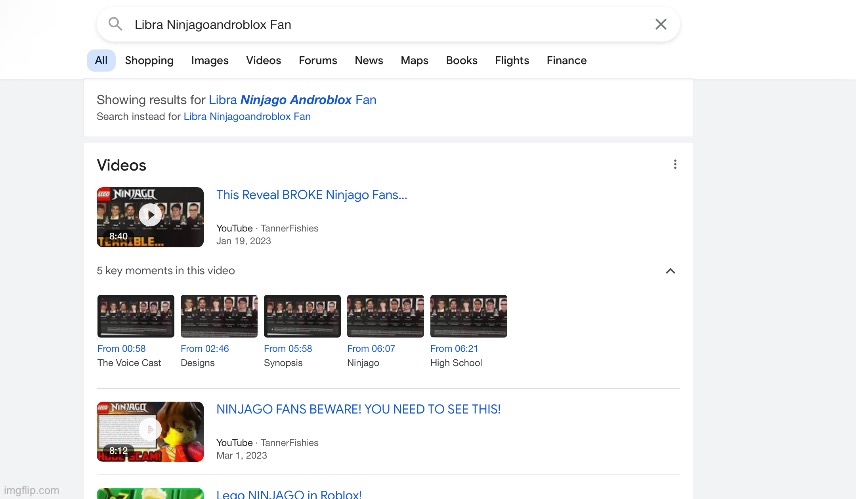Open the Flights tab

coord(512,60)
